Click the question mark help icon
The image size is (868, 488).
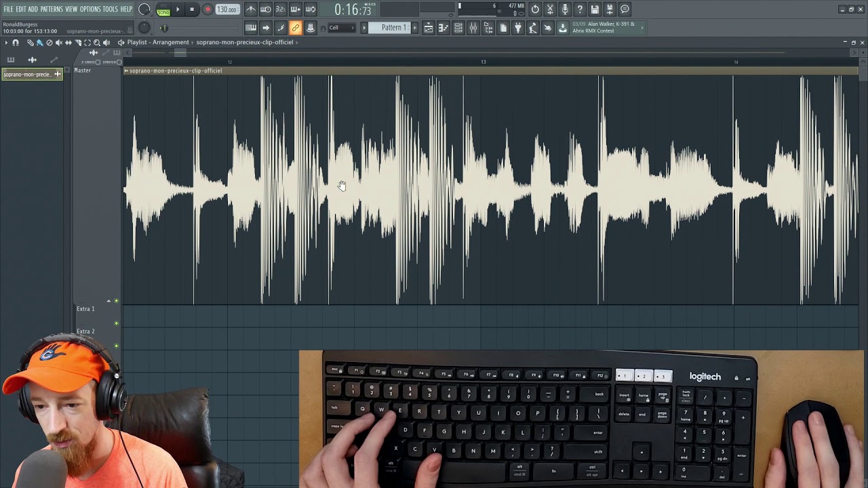(x=580, y=9)
